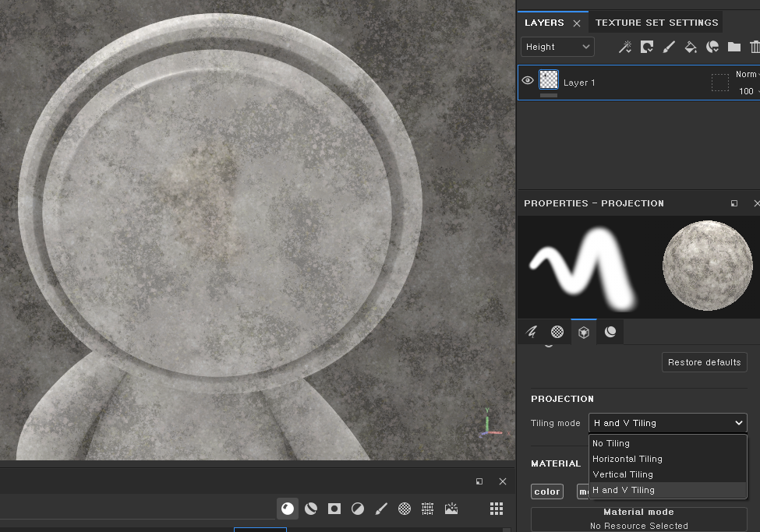Viewport: 760px width, 532px height.
Task: Undock the Properties - Projection panel
Action: pyautogui.click(x=734, y=203)
